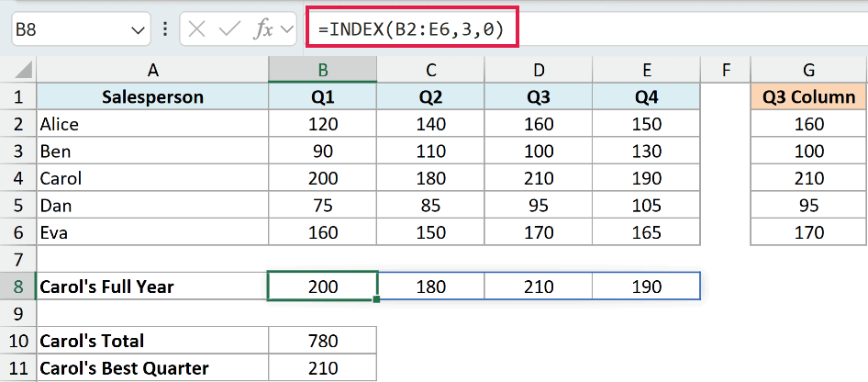Select row 8 header
Screen dimensions: 868x382
[18, 286]
